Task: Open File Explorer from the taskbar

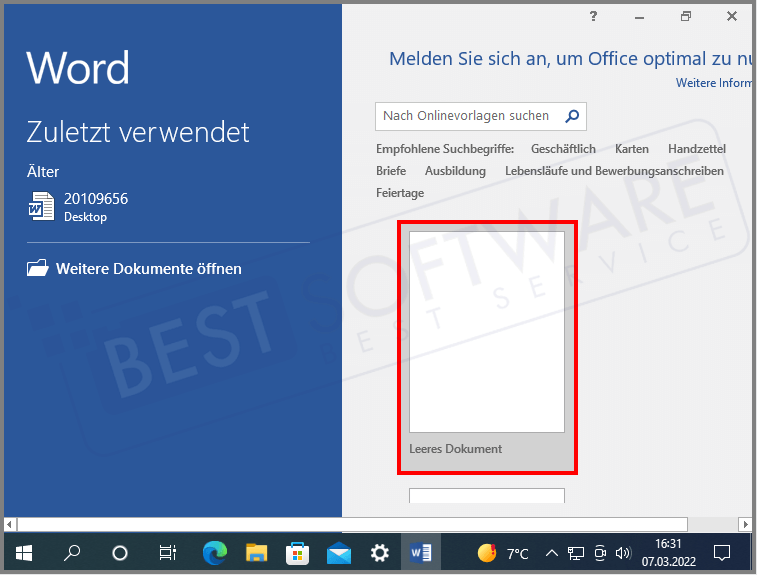Action: point(256,553)
